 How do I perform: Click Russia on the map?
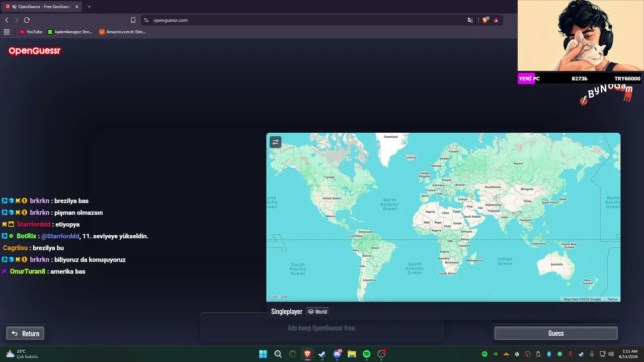[518, 163]
